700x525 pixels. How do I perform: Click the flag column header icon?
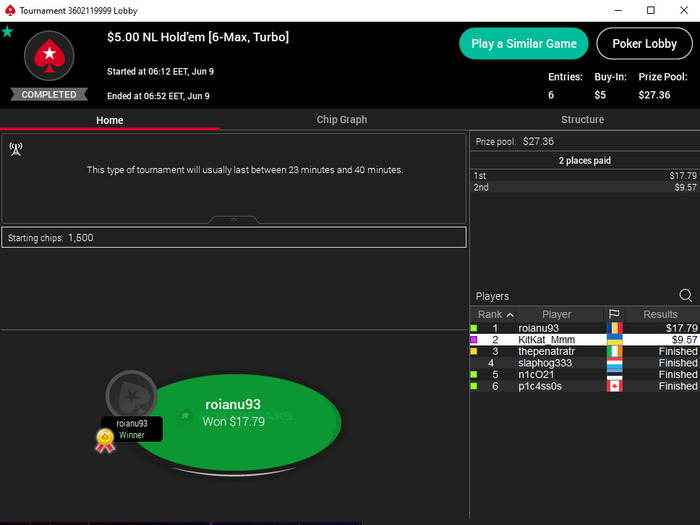coord(614,314)
